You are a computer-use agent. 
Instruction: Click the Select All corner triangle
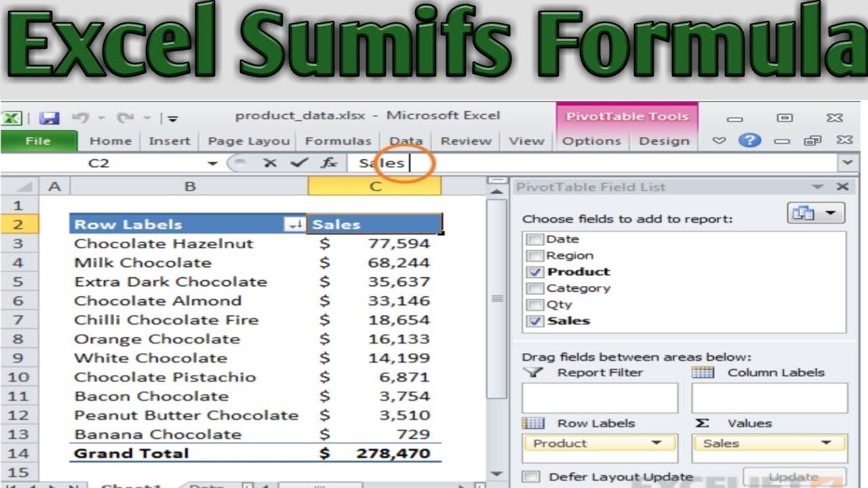(26, 186)
